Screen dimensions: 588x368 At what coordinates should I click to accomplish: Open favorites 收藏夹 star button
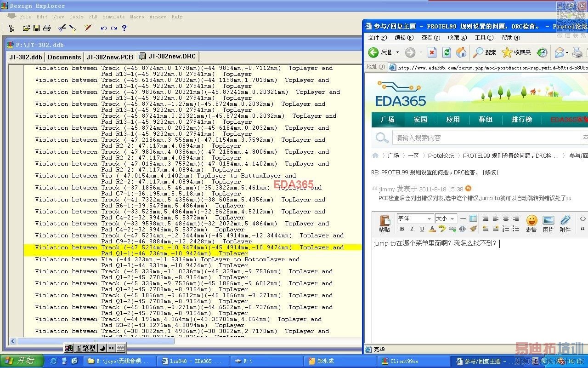click(516, 52)
